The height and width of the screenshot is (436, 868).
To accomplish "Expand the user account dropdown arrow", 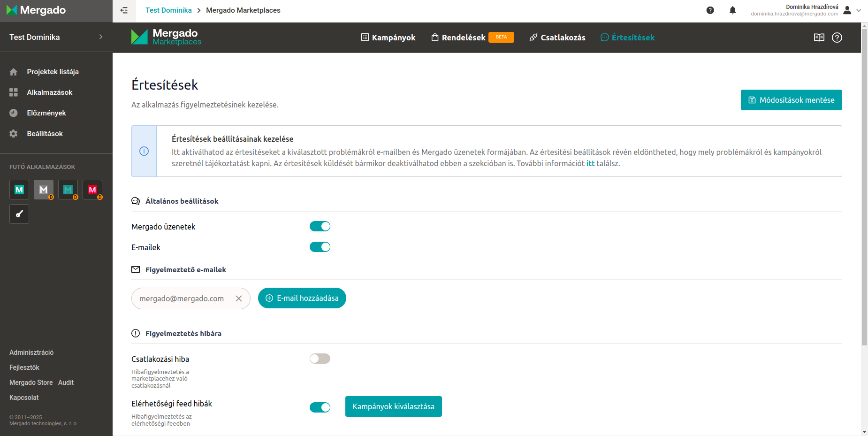I will point(859,10).
